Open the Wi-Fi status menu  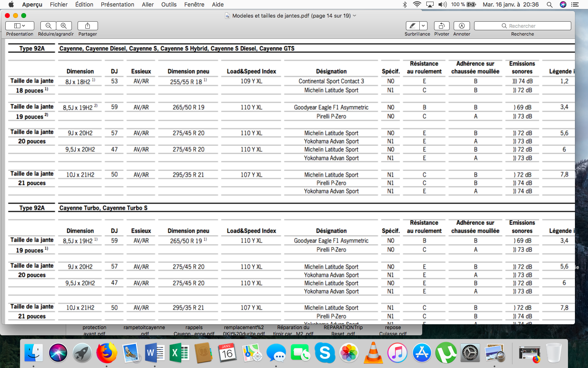pos(417,4)
